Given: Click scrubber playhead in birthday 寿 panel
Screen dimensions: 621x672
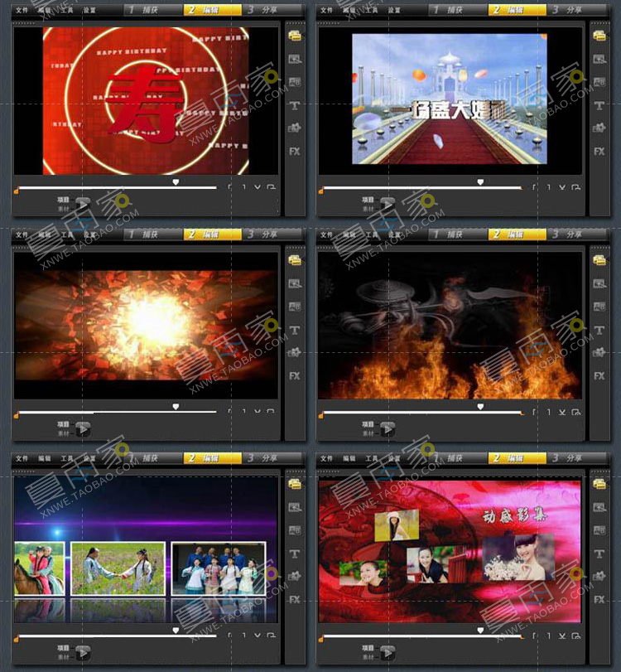Looking at the screenshot, I should (x=176, y=182).
